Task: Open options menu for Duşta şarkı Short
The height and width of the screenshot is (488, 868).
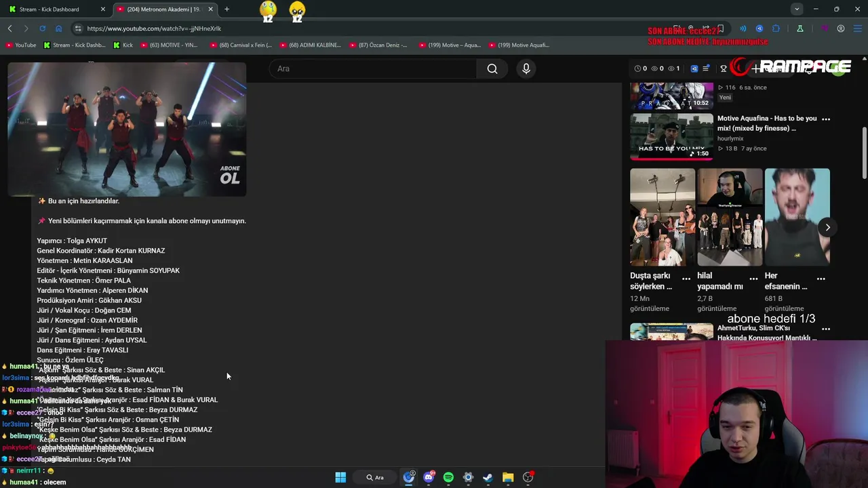Action: 686,279
